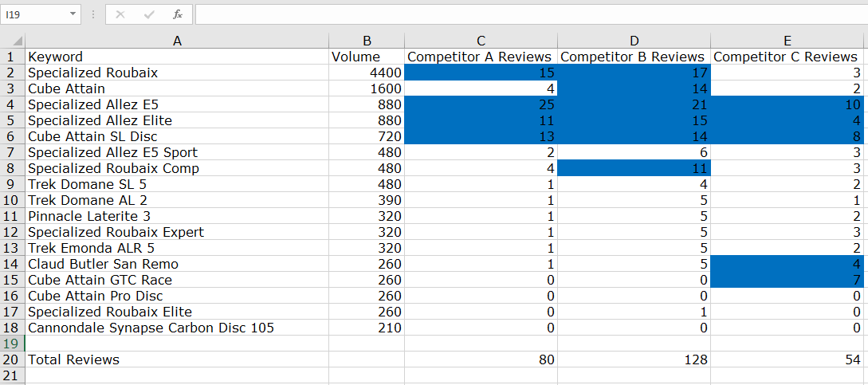Select the Specialized Allez E5 Sport cell
Viewport: 868px width, 385px height.
tap(177, 152)
